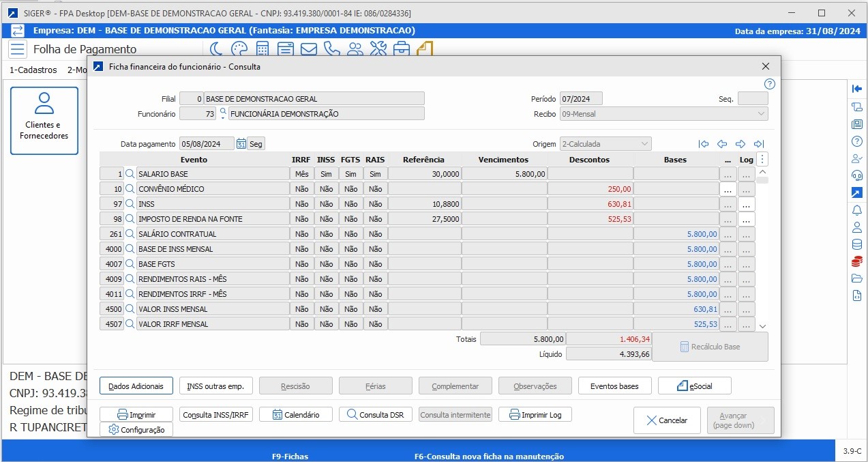
Task: Click magnifier icon on INSS event row
Action: 130,204
